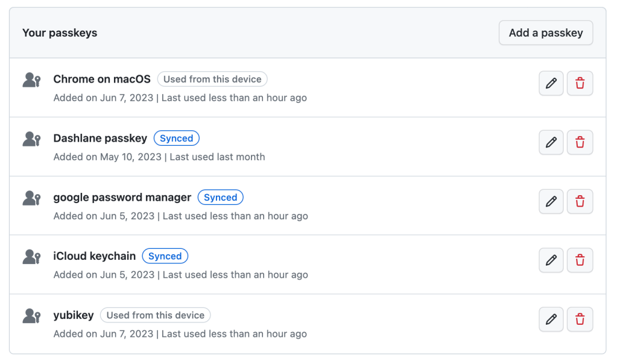617x364 pixels.
Task: Click the Used from this device label for yubikey
Action: click(156, 315)
